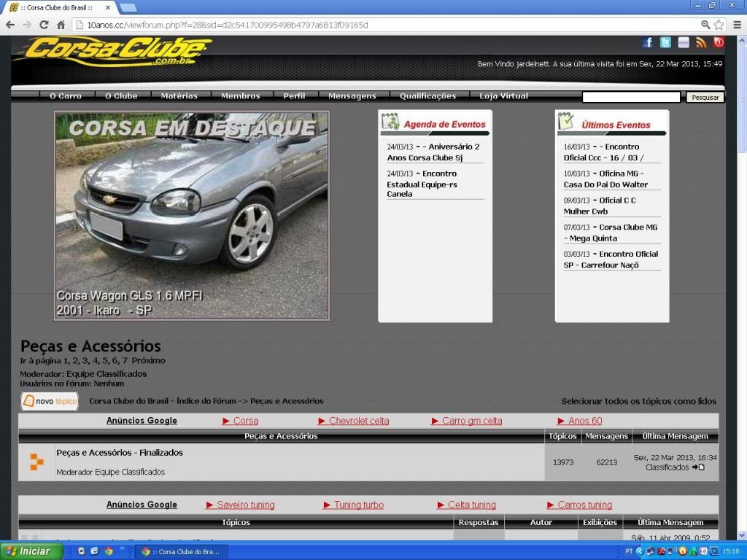Open the "Mensagens" menu item

(352, 96)
